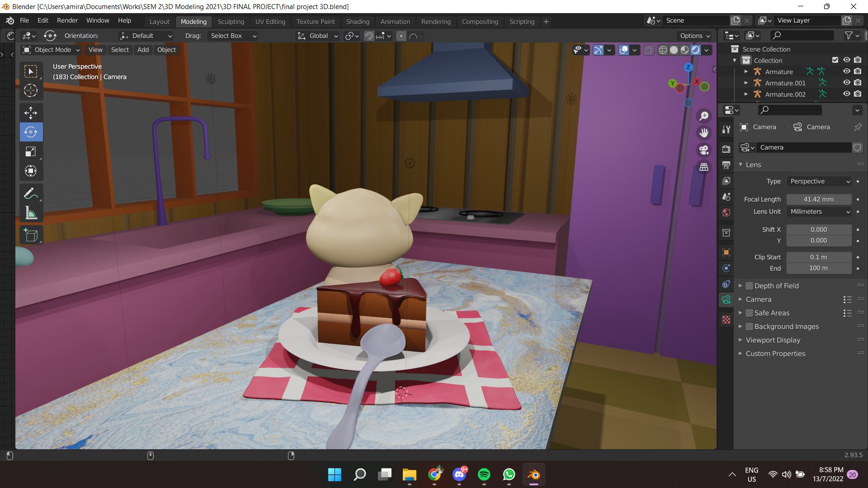Open the Render properties tab
This screenshot has width=868, height=488.
pyautogui.click(x=726, y=149)
